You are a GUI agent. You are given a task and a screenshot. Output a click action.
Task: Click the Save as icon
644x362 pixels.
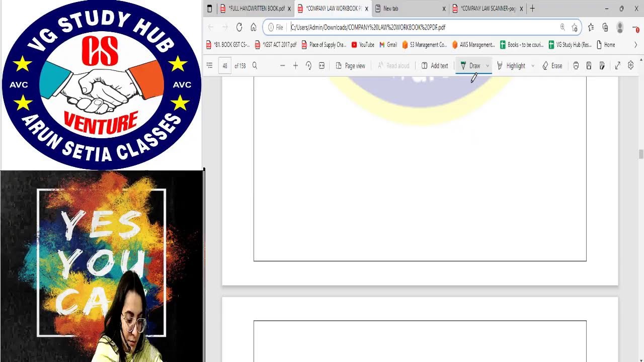tap(602, 66)
